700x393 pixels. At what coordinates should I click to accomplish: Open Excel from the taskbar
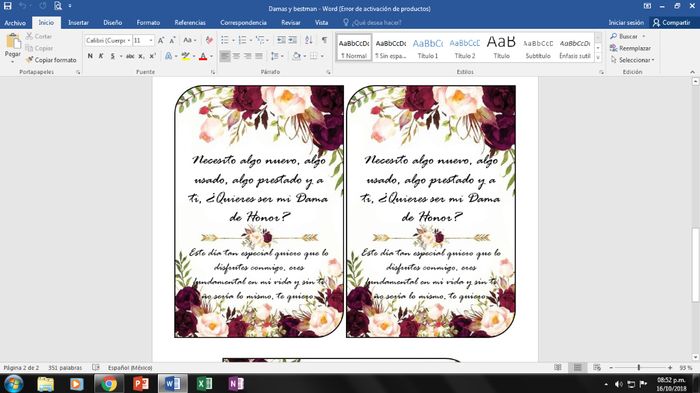tap(204, 384)
